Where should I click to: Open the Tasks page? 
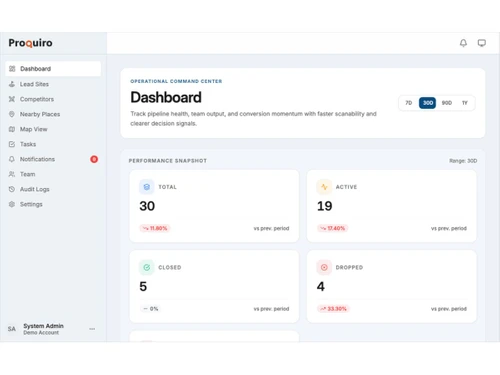(53, 144)
